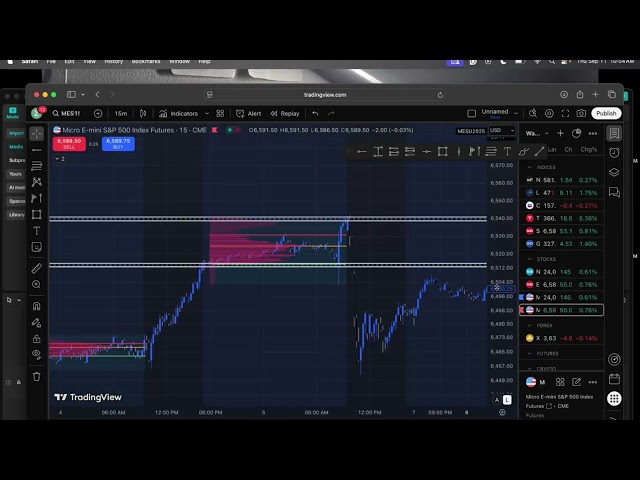The height and width of the screenshot is (480, 640).
Task: Open the chats panel icon
Action: (614, 192)
